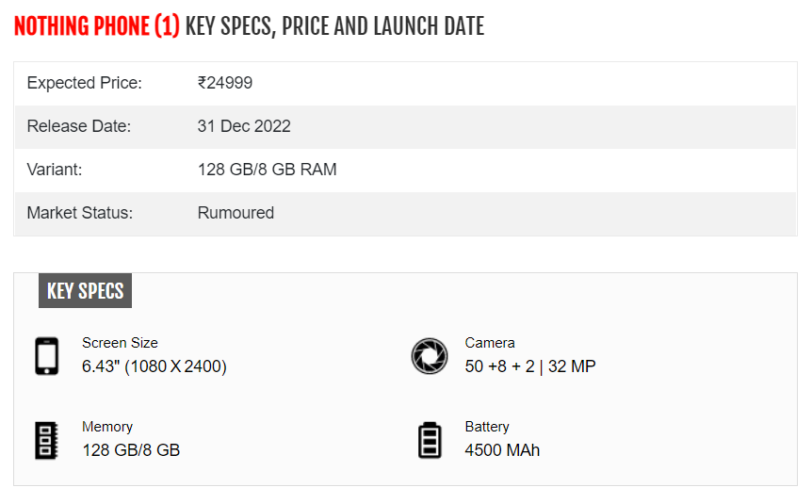The height and width of the screenshot is (504, 812).
Task: Click the camera aperture icon
Action: pos(430,356)
